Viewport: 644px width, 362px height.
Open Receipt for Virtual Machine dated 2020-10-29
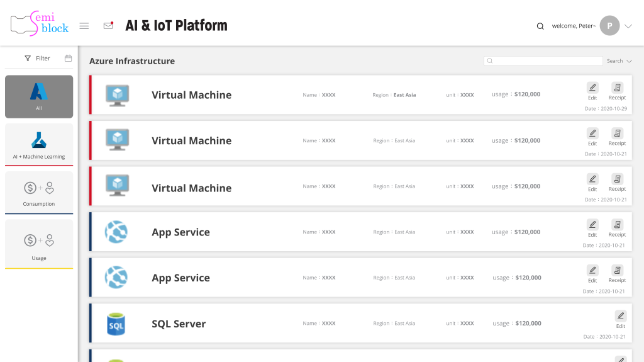pos(618,91)
